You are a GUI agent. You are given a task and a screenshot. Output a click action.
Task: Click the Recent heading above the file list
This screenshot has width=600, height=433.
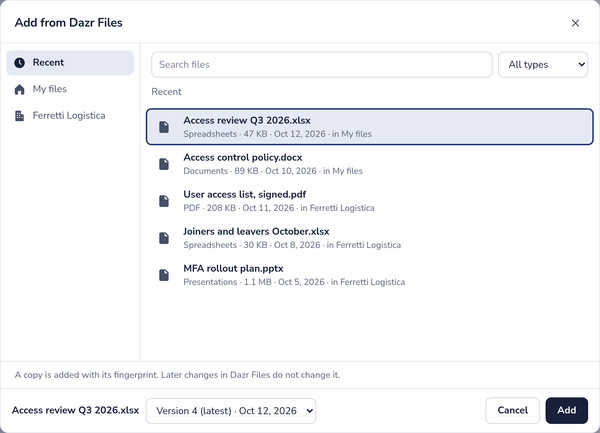point(166,92)
